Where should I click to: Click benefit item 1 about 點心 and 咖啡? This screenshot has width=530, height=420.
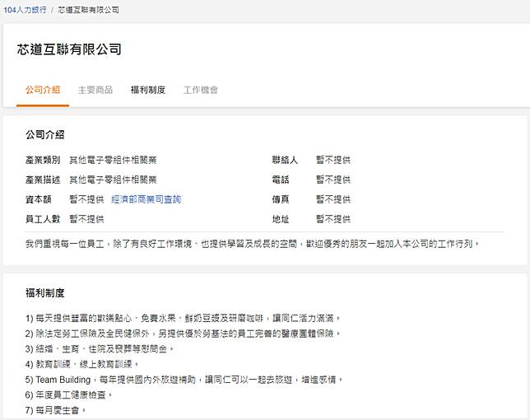coord(183,318)
